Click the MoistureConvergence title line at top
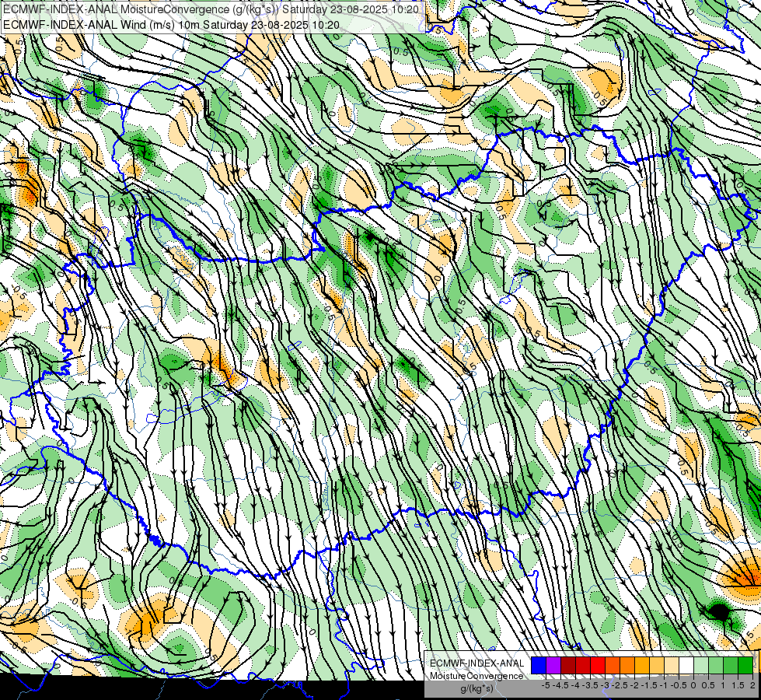The width and height of the screenshot is (761, 700). (211, 9)
